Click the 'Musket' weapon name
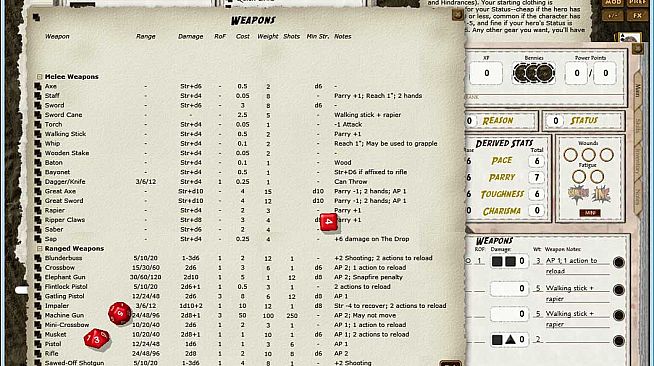Screen dimensions: 654x366 [x=55, y=334]
